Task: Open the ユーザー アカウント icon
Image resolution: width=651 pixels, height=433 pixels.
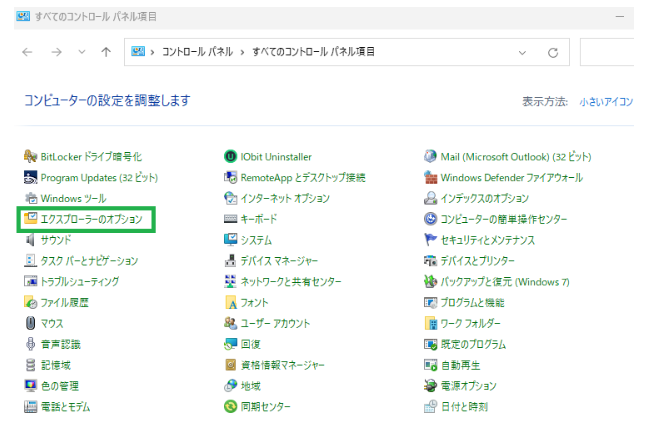Action: coord(230,323)
